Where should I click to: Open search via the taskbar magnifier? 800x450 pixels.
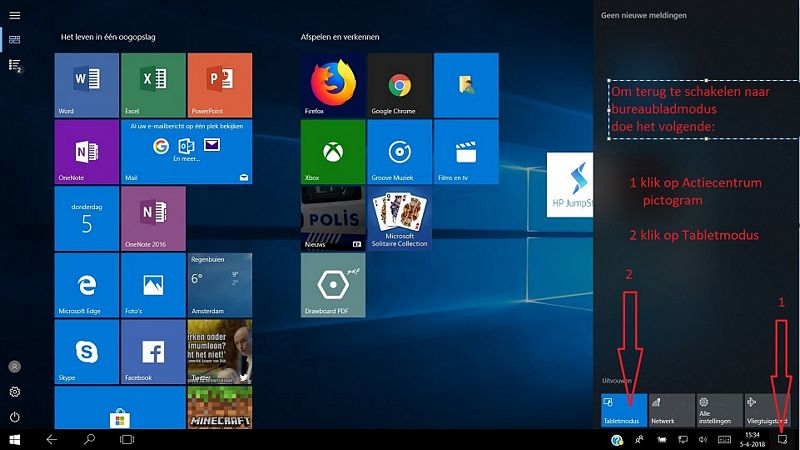[x=89, y=439]
